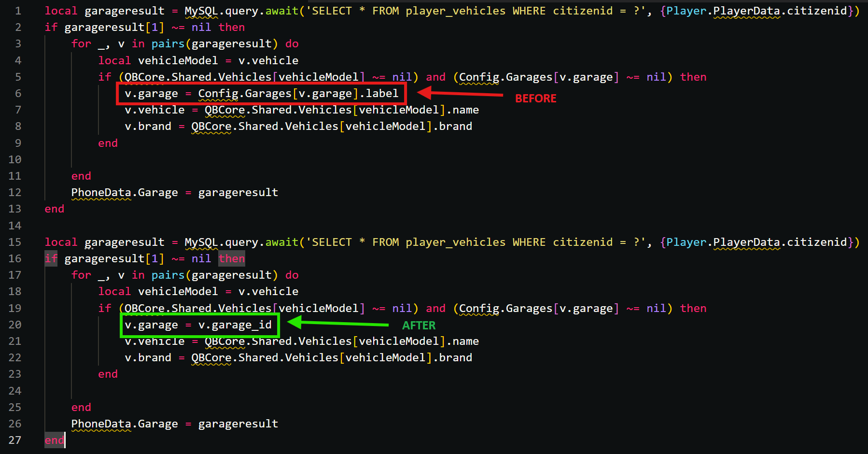The height and width of the screenshot is (454, 868).
Task: Select line number 27 in the gutter
Action: 15,440
